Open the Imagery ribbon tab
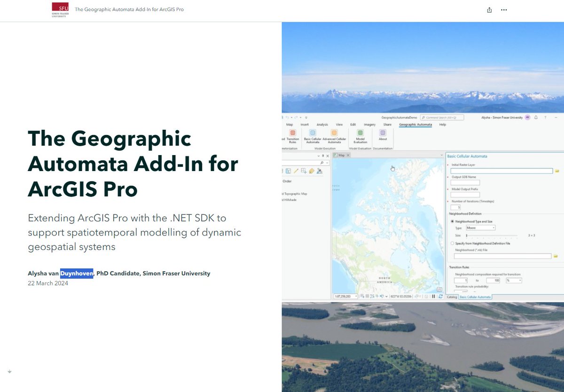 click(x=370, y=125)
